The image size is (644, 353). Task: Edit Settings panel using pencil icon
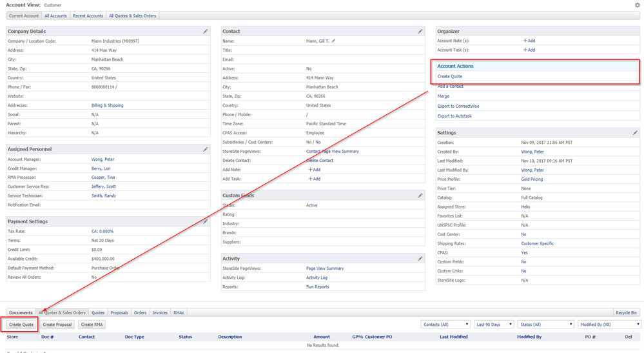point(635,133)
